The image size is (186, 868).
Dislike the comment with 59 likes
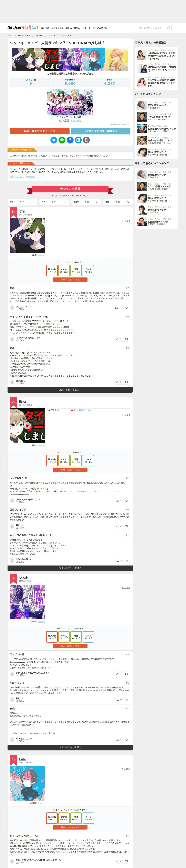127,561
